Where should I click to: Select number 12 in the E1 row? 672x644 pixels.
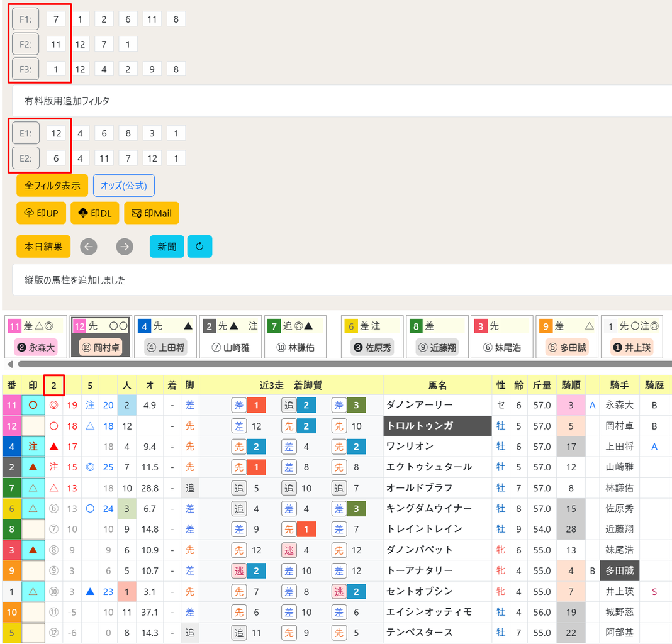point(56,133)
